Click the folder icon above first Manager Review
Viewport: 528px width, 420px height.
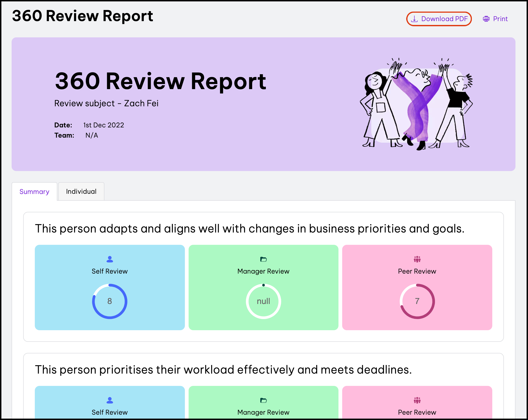pyautogui.click(x=264, y=259)
